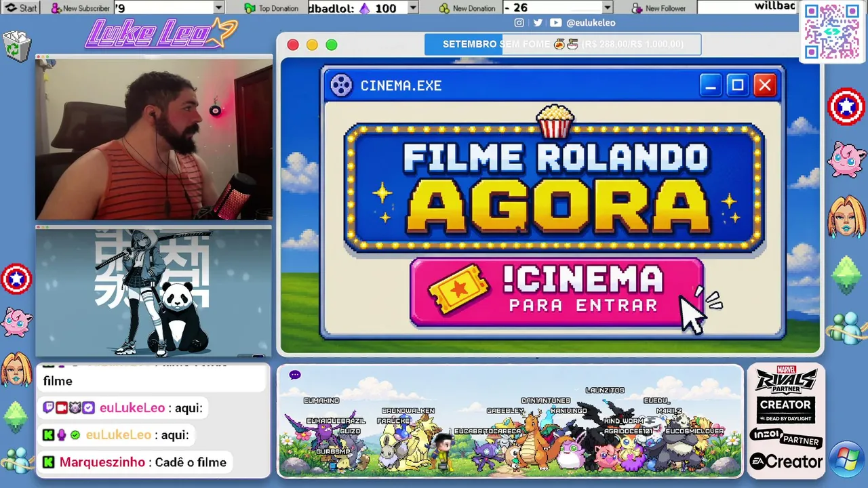Click the @eulukeleo handle
868x488 pixels.
coord(591,22)
